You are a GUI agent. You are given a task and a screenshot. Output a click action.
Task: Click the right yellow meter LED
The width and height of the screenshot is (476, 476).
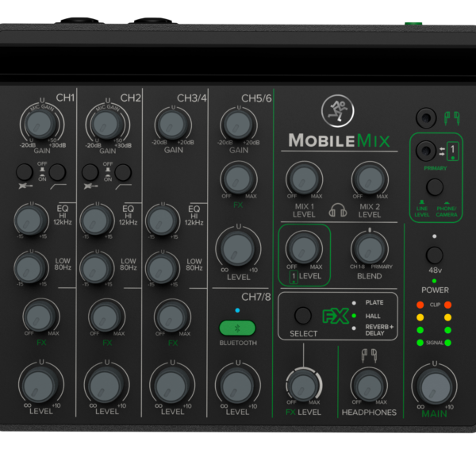click(447, 317)
